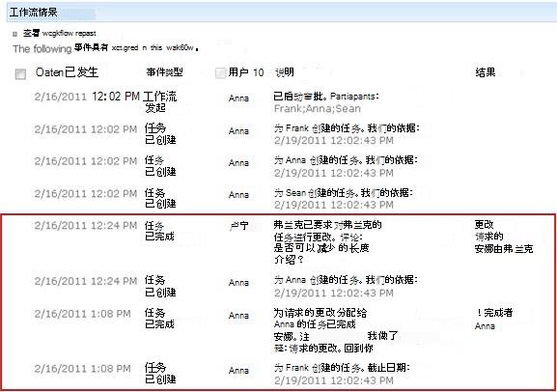Click the small bullet icon before 查看
Viewport: 557px width, 392px height.
14,34
